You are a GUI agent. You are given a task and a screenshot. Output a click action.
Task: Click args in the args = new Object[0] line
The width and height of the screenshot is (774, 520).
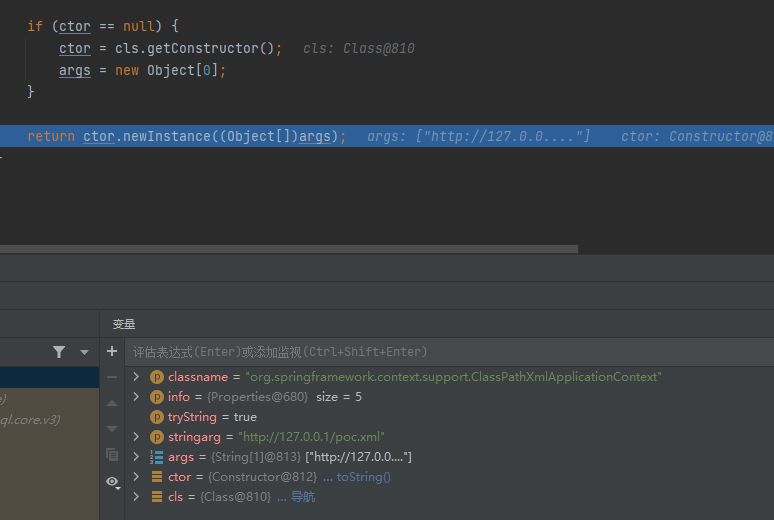75,71
